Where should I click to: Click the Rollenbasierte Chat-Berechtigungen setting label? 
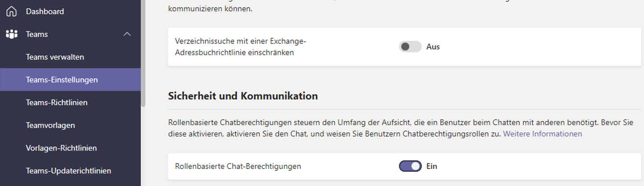click(238, 166)
